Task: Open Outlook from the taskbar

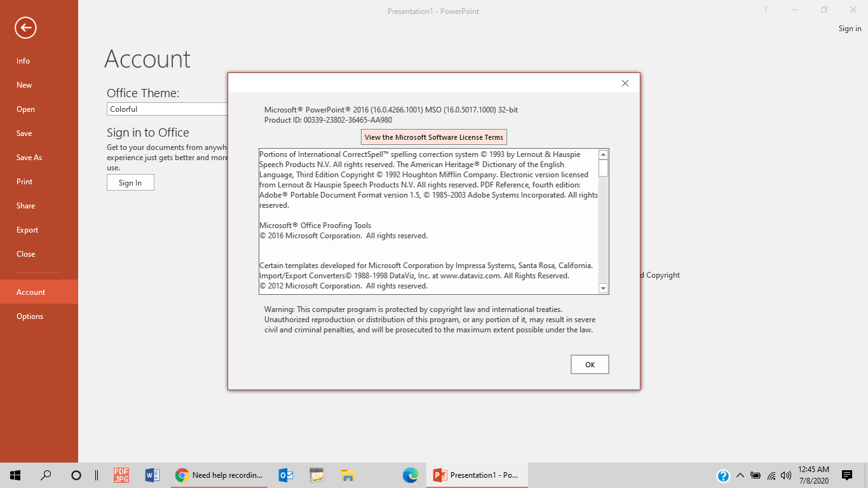Action: [x=286, y=475]
